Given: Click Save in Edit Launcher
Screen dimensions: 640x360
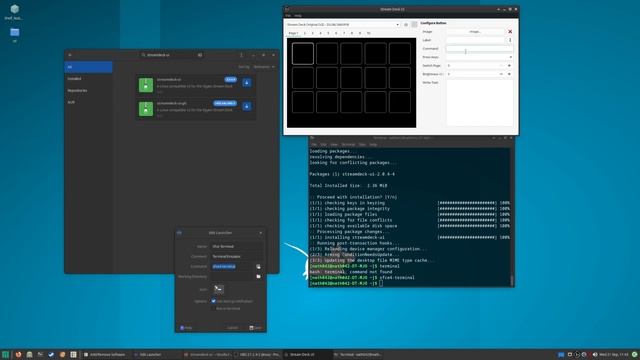Looking at the screenshot, I should click(x=256, y=328).
